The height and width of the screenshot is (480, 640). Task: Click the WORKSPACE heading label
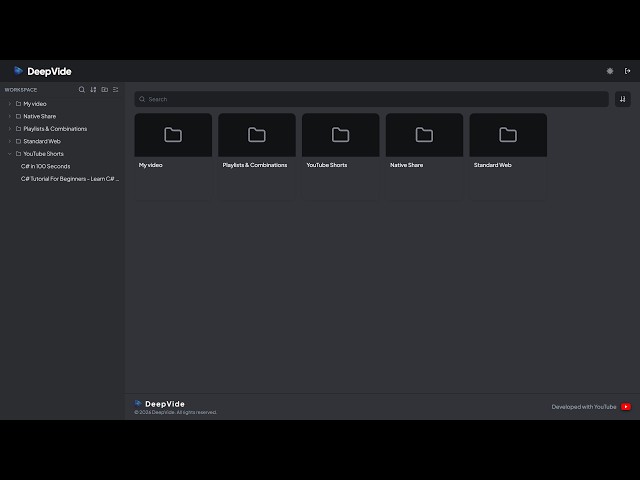(x=21, y=90)
